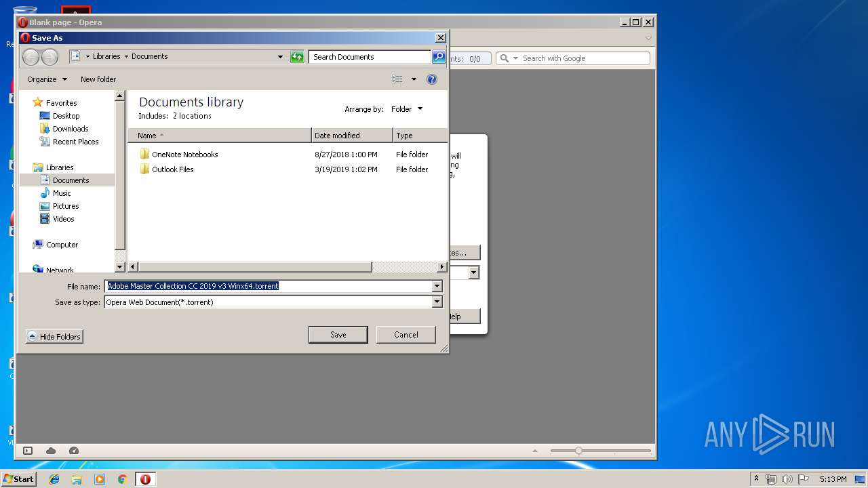868x488 pixels.
Task: Open the view options dropdown arrow
Action: [414, 79]
